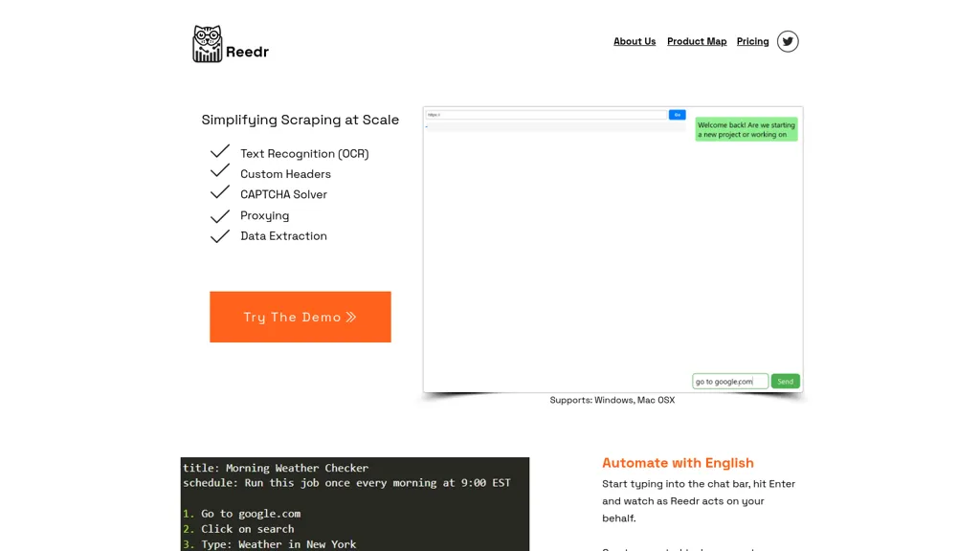View the Pricing page

coord(752,41)
